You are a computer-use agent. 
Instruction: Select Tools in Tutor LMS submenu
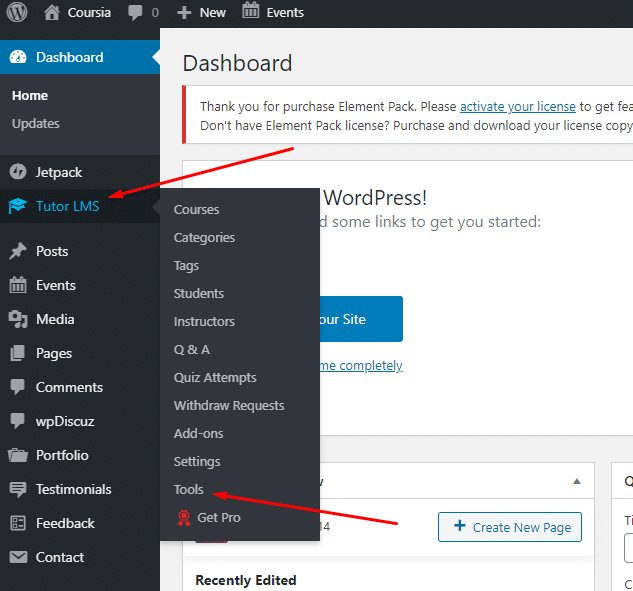coord(188,490)
